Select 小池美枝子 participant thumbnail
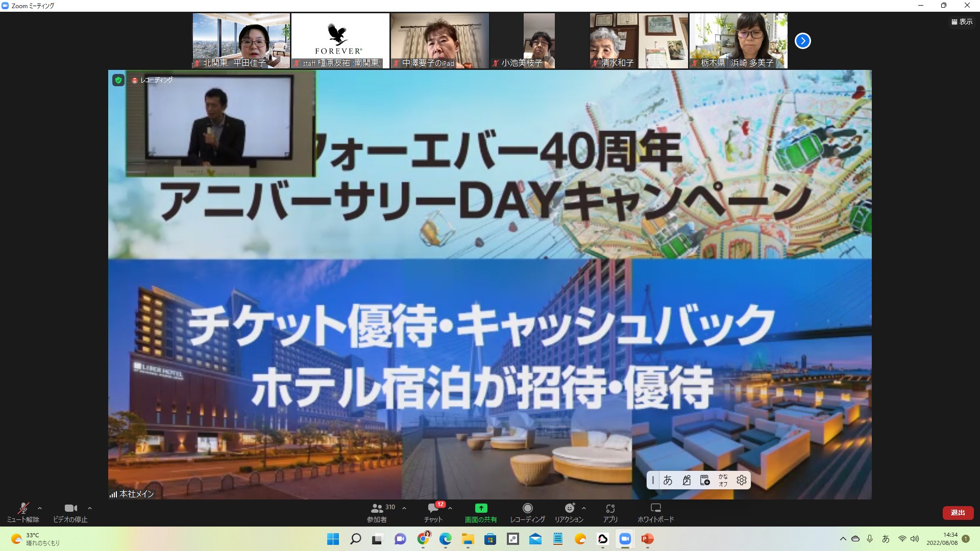Screen dimensions: 980x551 (x=539, y=41)
